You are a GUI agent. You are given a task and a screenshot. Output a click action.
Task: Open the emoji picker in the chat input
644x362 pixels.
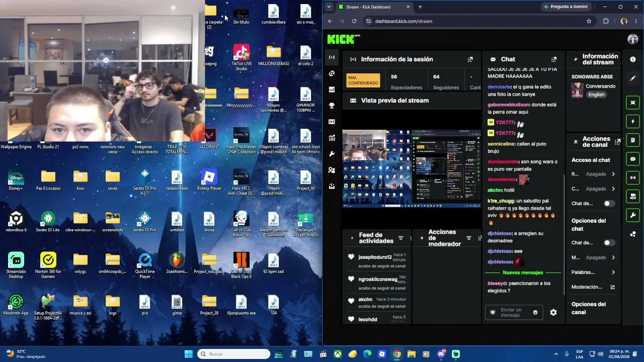point(535,312)
